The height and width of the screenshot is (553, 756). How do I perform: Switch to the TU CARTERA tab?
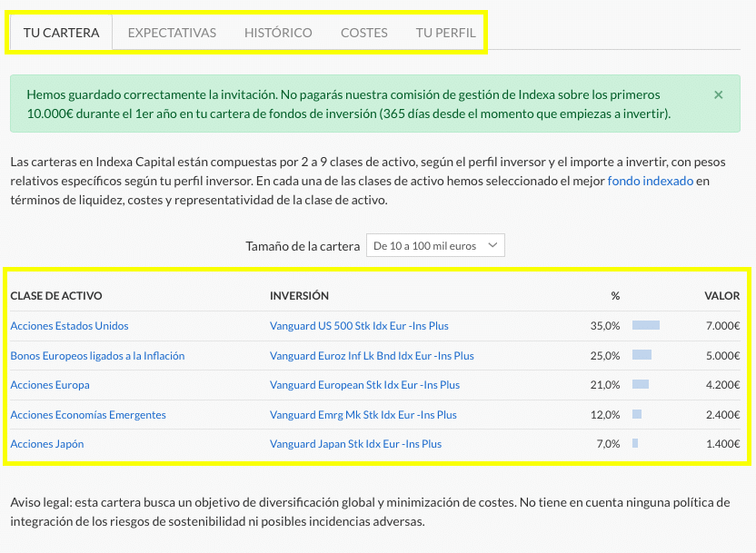[61, 33]
